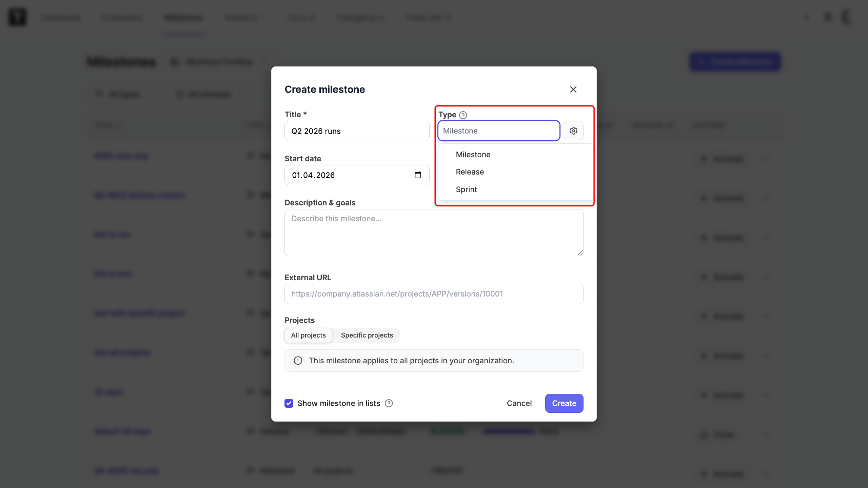
Task: Click Cancel in the dialog
Action: click(x=519, y=403)
